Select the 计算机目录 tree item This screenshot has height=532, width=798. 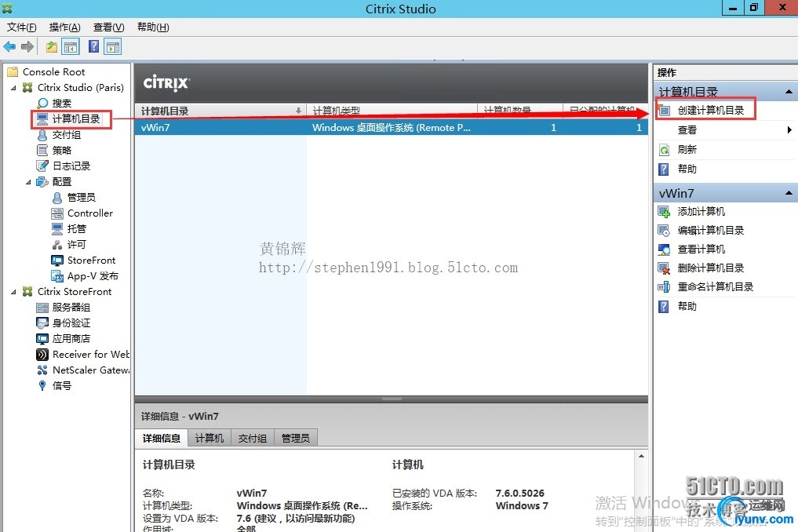[x=76, y=119]
